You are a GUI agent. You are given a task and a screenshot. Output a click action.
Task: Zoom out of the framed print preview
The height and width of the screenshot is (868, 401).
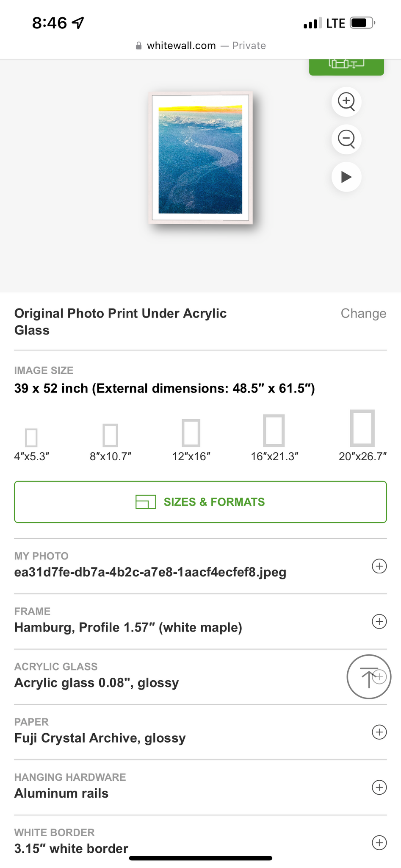click(346, 139)
